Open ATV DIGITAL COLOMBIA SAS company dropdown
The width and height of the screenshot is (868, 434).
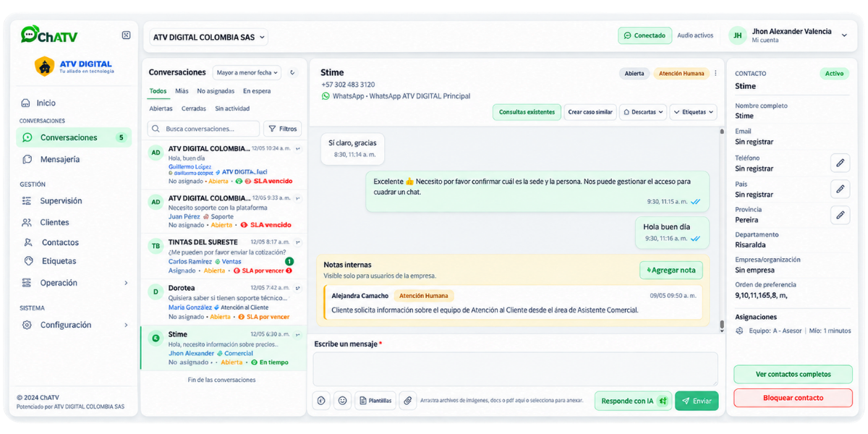pyautogui.click(x=208, y=37)
